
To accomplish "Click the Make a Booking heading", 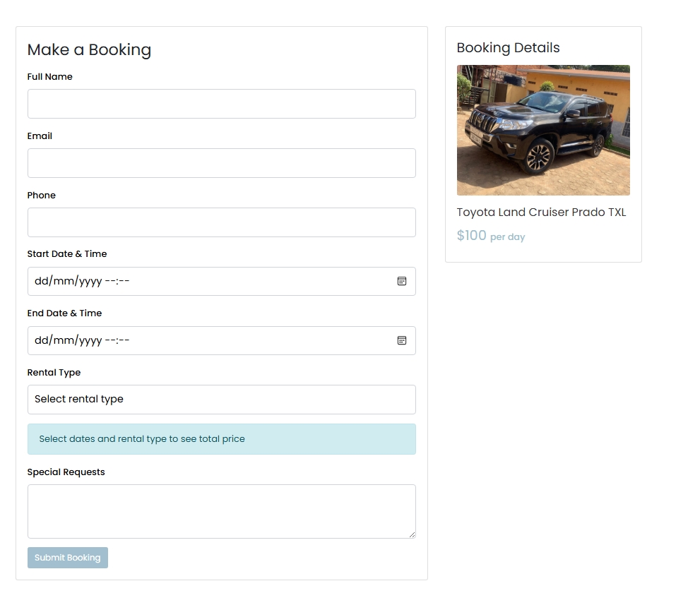I will [x=89, y=49].
